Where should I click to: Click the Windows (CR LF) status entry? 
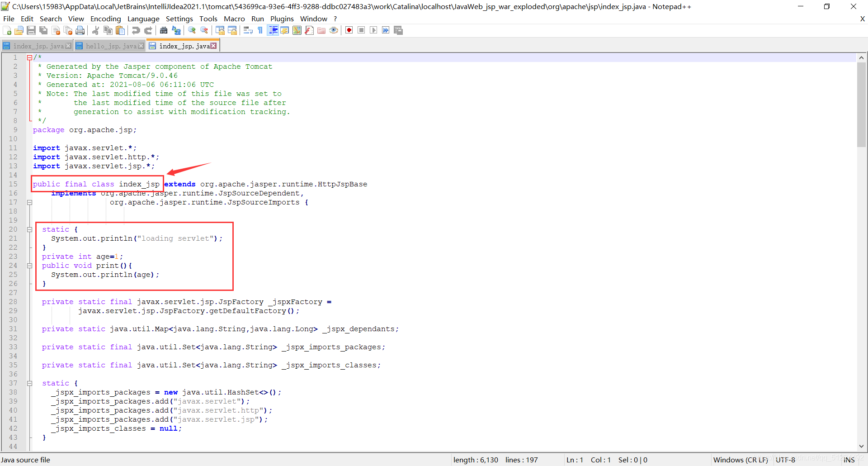click(741, 460)
